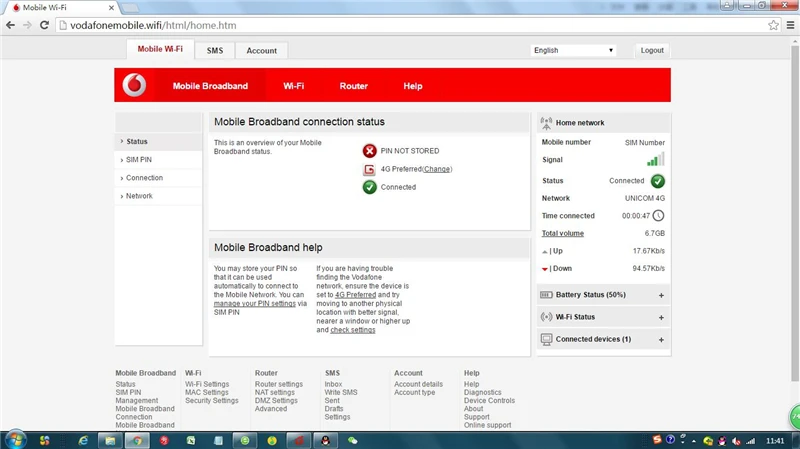Open Device Controls in the footer
Viewport: 800px width, 449px height.
[489, 401]
